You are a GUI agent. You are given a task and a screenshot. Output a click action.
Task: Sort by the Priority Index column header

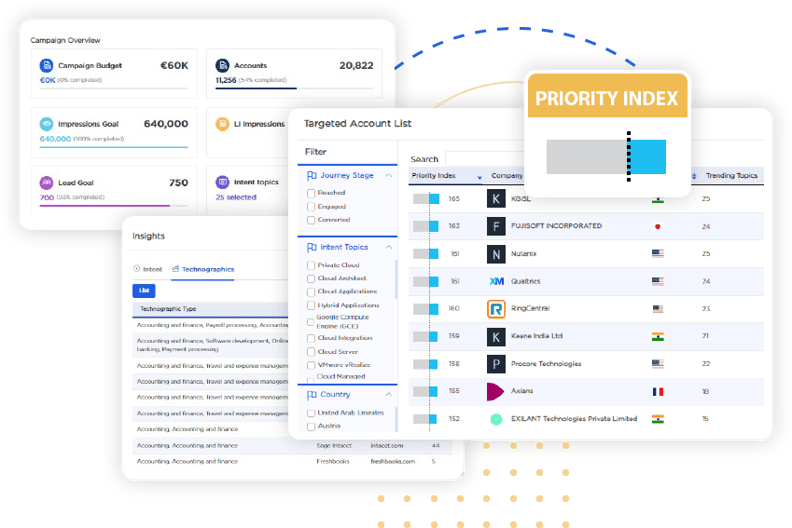coord(433,176)
